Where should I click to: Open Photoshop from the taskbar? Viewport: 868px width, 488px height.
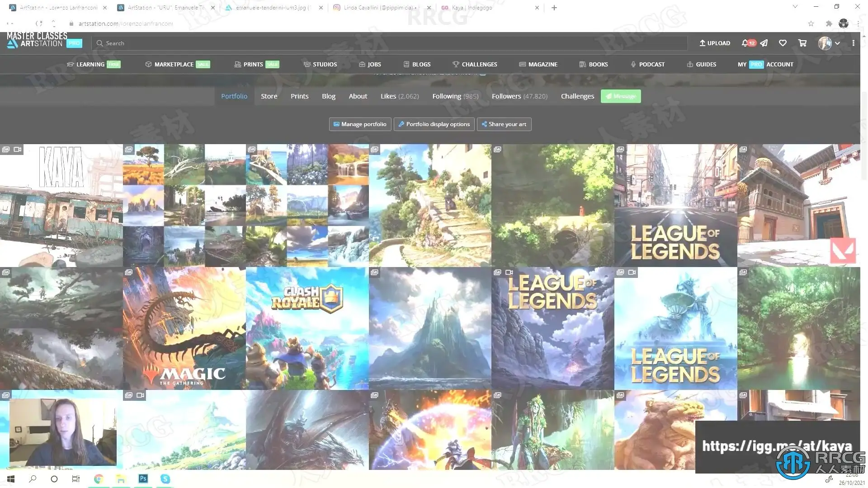click(143, 479)
